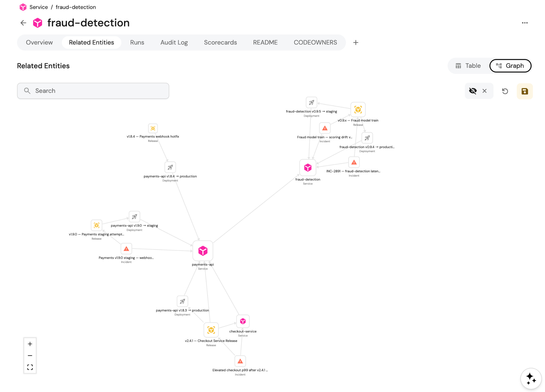Clear the hidden filter with the X

pyautogui.click(x=485, y=91)
